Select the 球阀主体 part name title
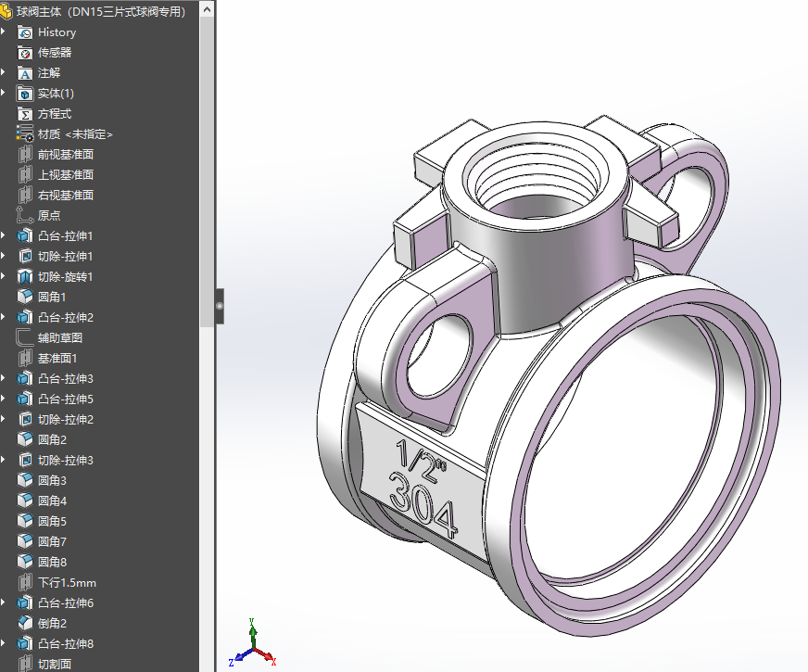808x672 pixels. point(101,11)
